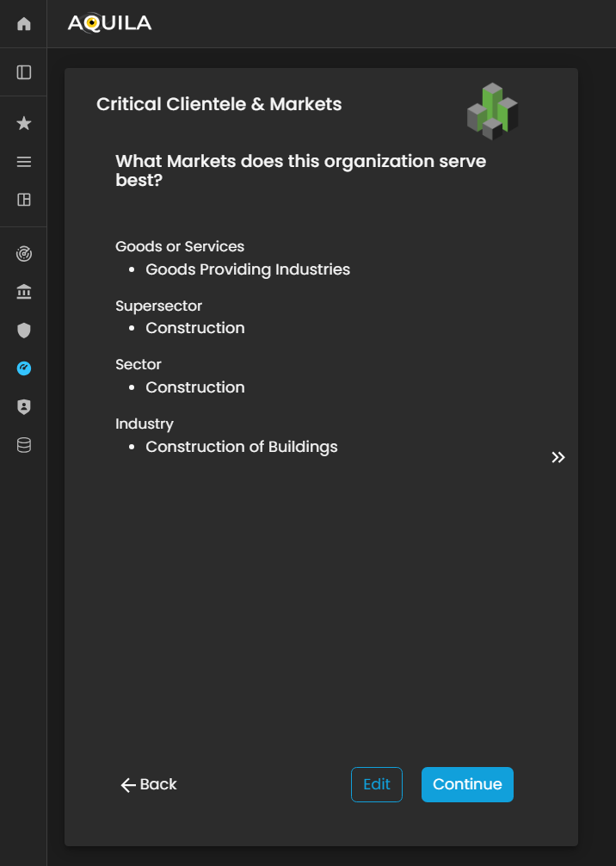Screen dimensions: 616x866
Task: Click the green buildings graphic
Action: 492,112
